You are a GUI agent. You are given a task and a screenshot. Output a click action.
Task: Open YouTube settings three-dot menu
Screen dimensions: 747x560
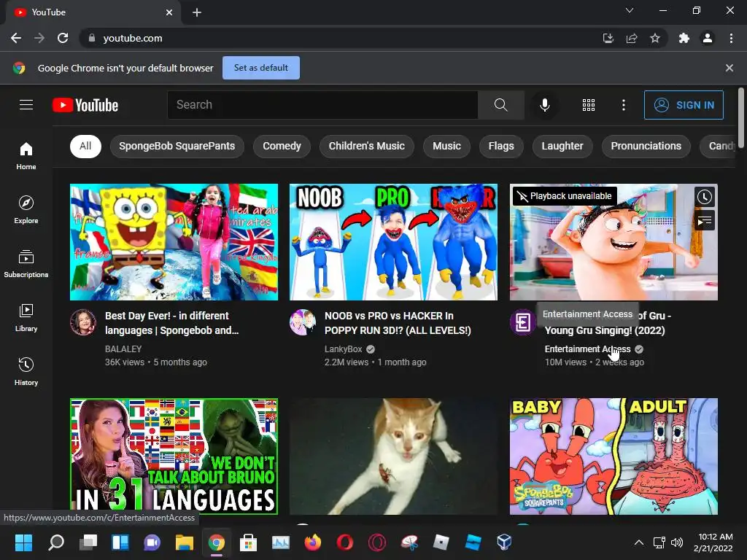pos(623,105)
